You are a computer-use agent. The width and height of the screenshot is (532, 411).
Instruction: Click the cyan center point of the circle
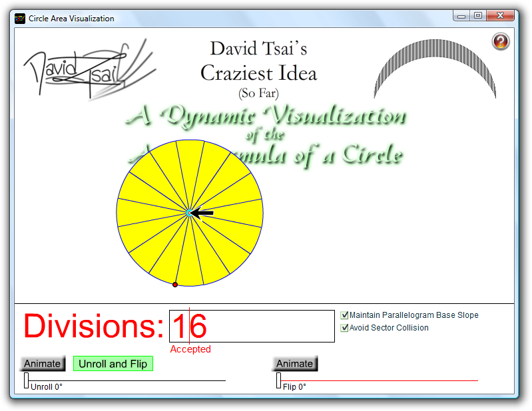(189, 213)
